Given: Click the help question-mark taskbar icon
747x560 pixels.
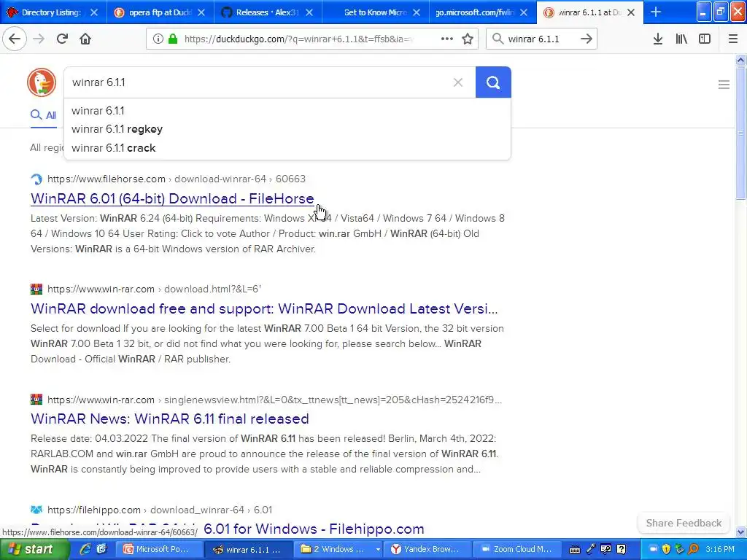Looking at the screenshot, I should coord(622,550).
